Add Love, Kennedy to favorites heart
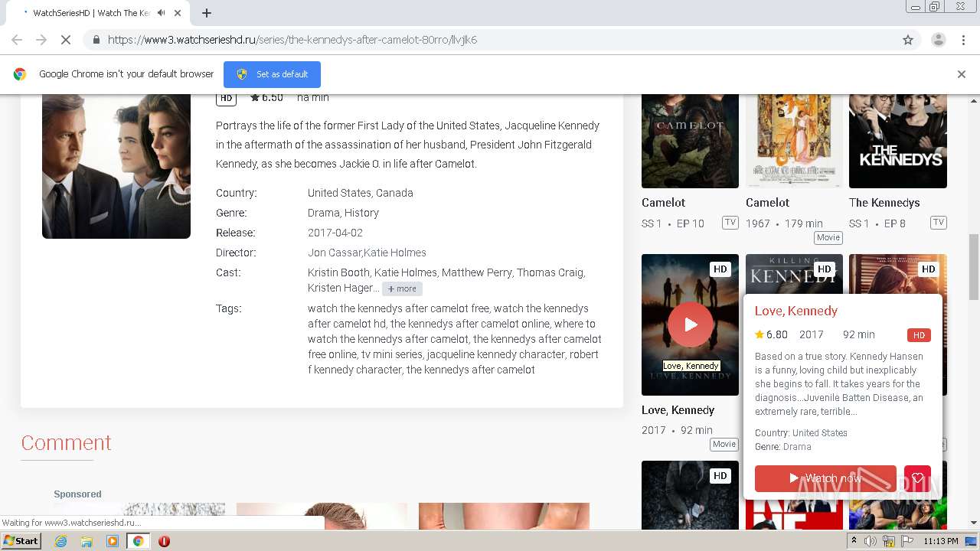The width and height of the screenshot is (980, 551). pos(917,478)
